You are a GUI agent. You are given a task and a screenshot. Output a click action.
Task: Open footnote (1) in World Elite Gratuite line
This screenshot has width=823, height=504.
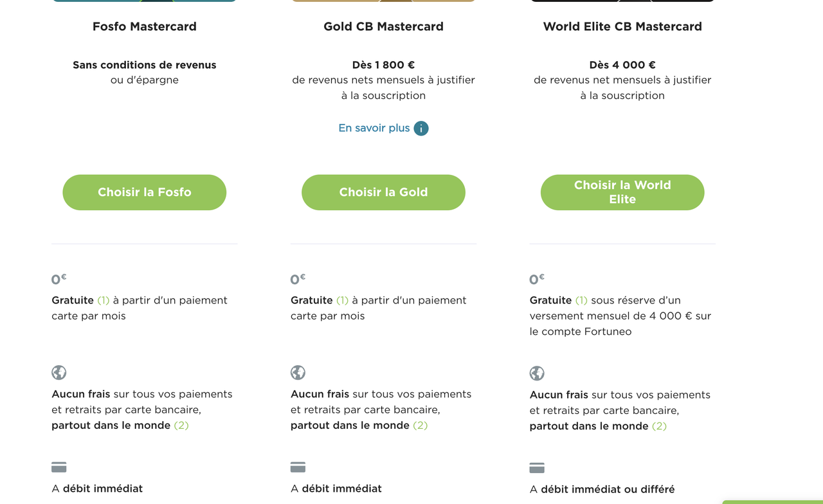coord(581,300)
